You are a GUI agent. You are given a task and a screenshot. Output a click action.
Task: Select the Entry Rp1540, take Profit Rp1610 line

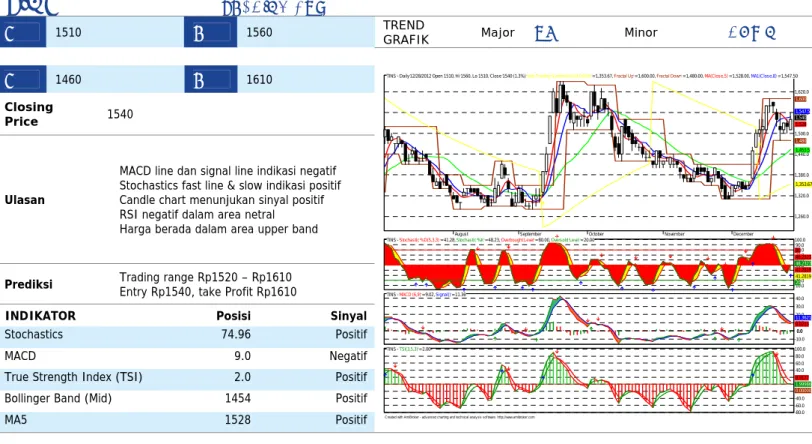(208, 292)
